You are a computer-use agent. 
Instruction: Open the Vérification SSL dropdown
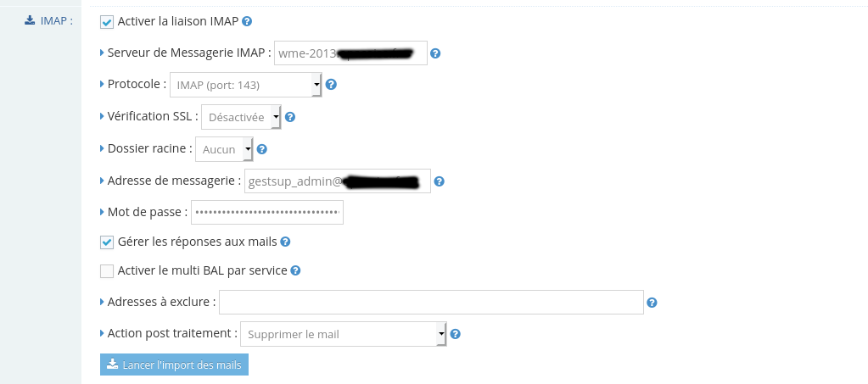tap(241, 117)
